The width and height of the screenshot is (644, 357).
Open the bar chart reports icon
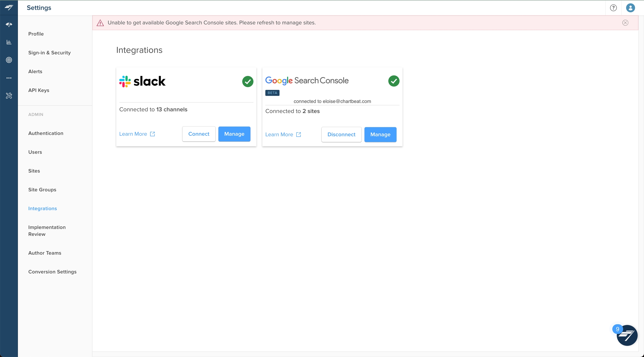(9, 42)
